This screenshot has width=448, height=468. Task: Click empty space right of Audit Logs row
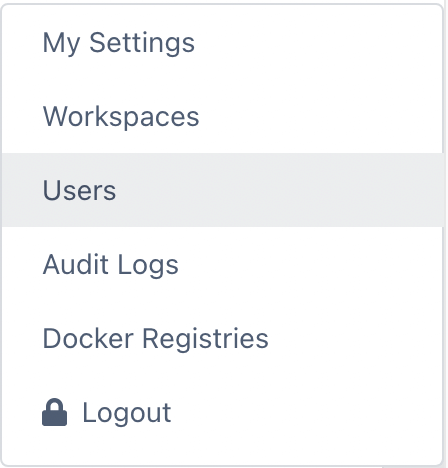coord(310,264)
